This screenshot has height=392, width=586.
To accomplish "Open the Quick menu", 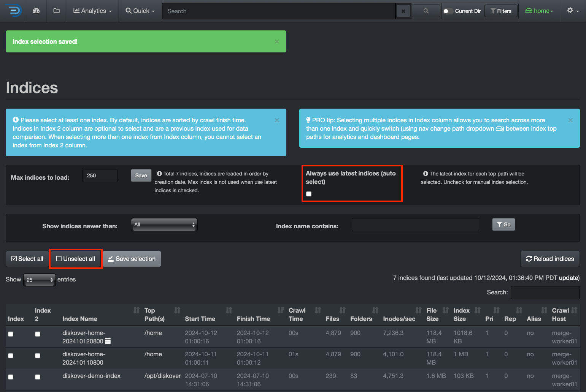I will click(140, 11).
